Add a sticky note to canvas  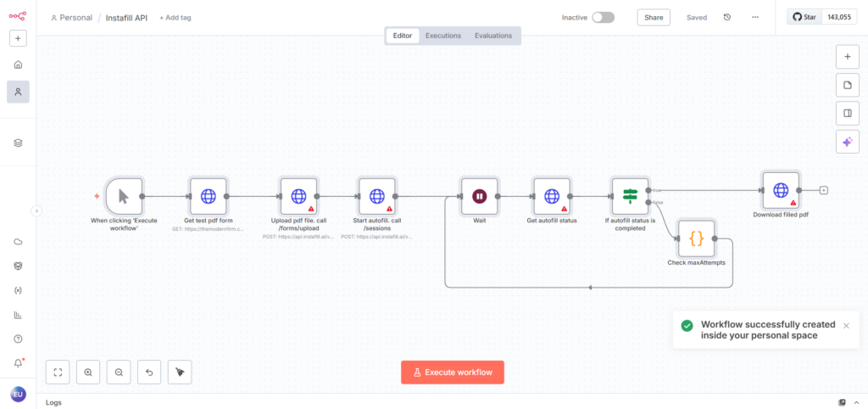847,86
